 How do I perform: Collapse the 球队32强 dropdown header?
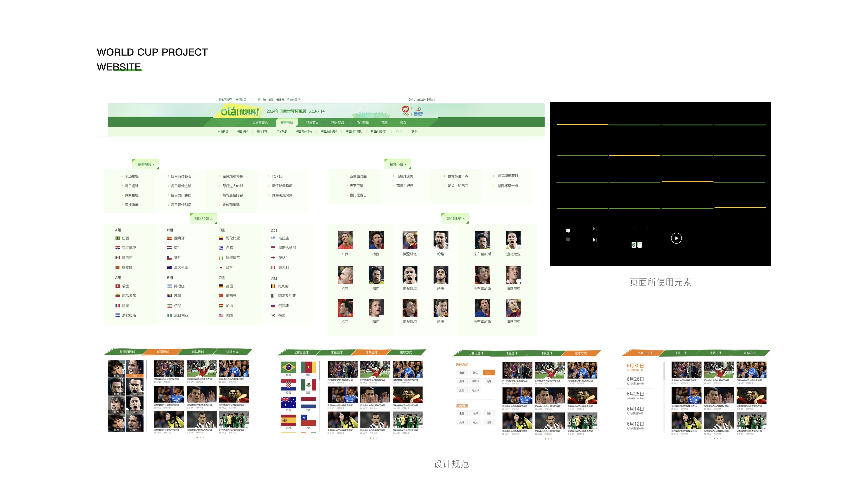click(203, 219)
